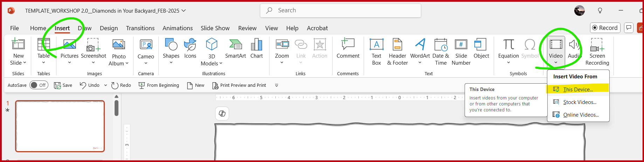Screen dimensions: 644x162
Task: Open Header & Footer settings
Action: coord(397,52)
